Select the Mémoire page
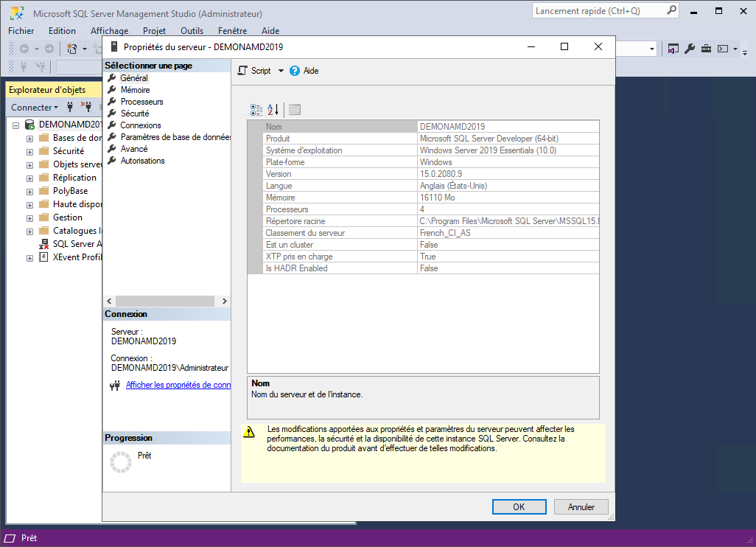 (135, 90)
